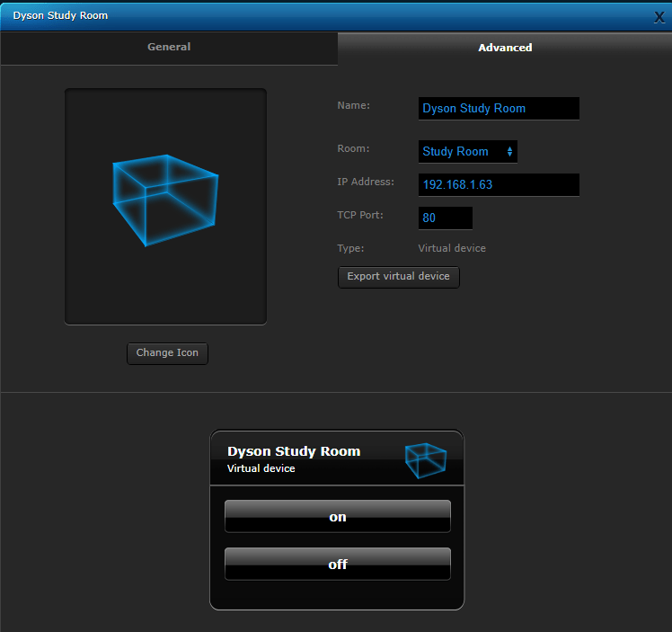Close the Dyson Study Room dialog
Image resolution: width=672 pixels, height=632 pixels.
pos(659,17)
